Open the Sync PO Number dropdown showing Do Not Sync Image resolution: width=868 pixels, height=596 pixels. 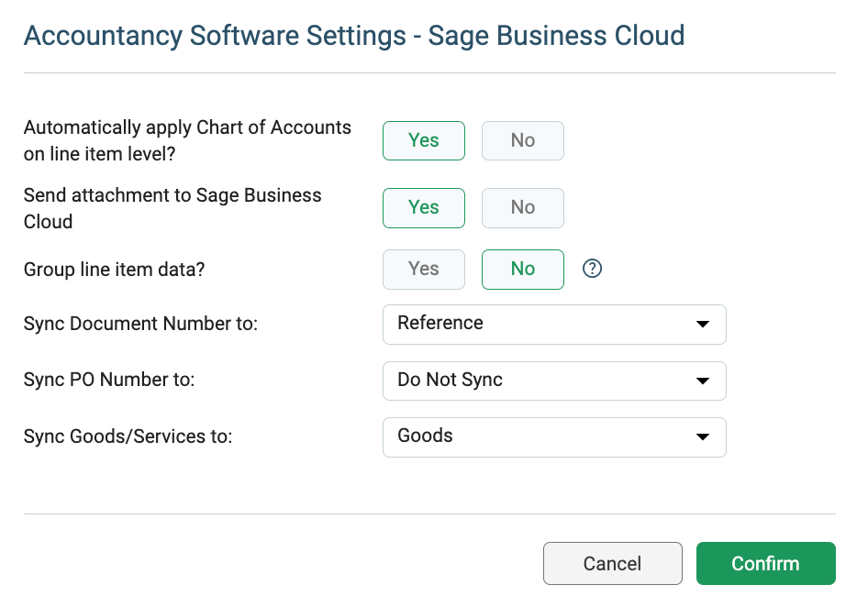point(554,381)
